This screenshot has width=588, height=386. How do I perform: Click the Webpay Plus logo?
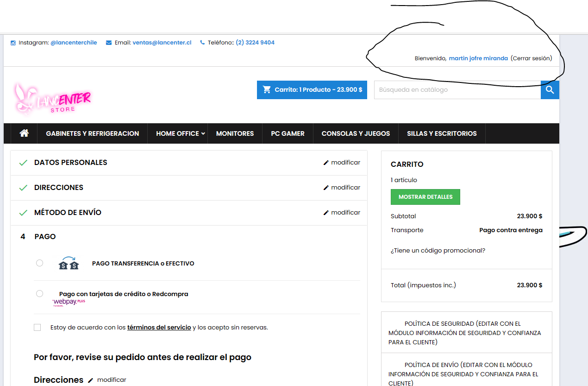click(x=69, y=302)
